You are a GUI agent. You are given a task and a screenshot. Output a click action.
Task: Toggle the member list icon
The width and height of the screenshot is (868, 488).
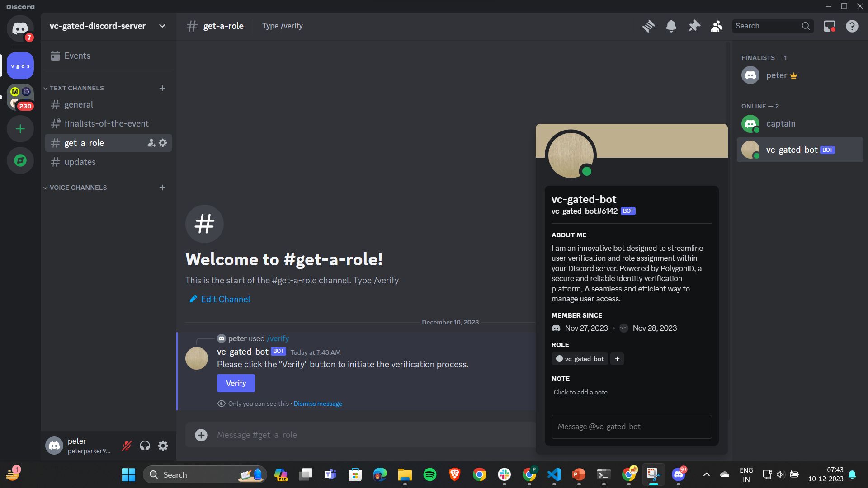(717, 26)
